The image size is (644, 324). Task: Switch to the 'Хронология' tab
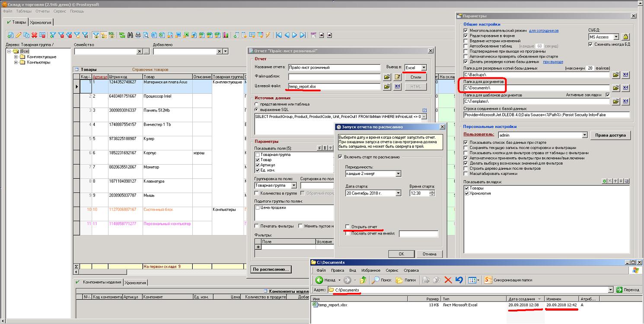41,22
